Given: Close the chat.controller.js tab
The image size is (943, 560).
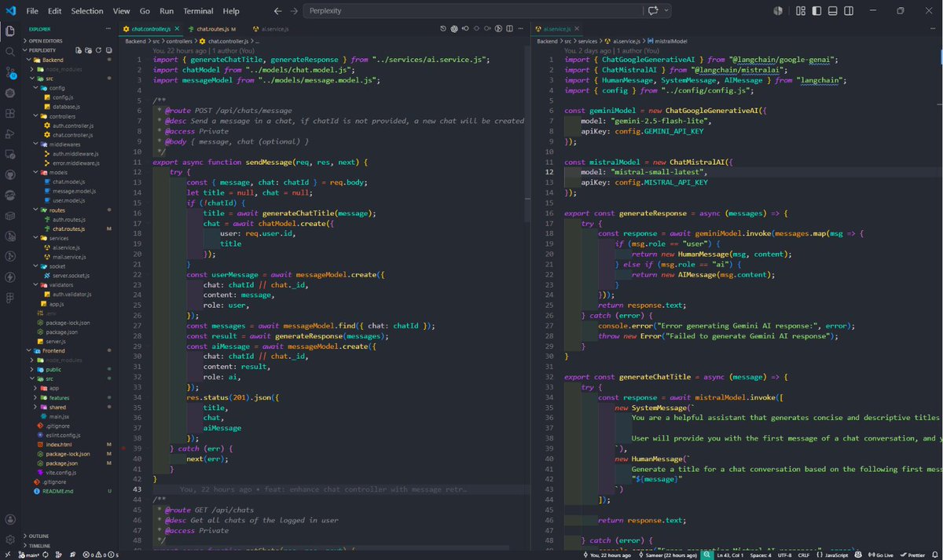Looking at the screenshot, I should (176, 29).
